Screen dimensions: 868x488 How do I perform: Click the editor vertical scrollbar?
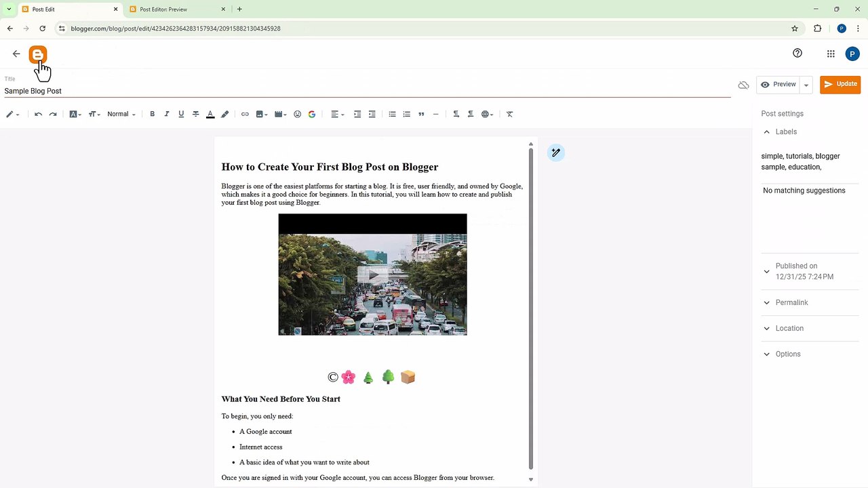coord(531,308)
